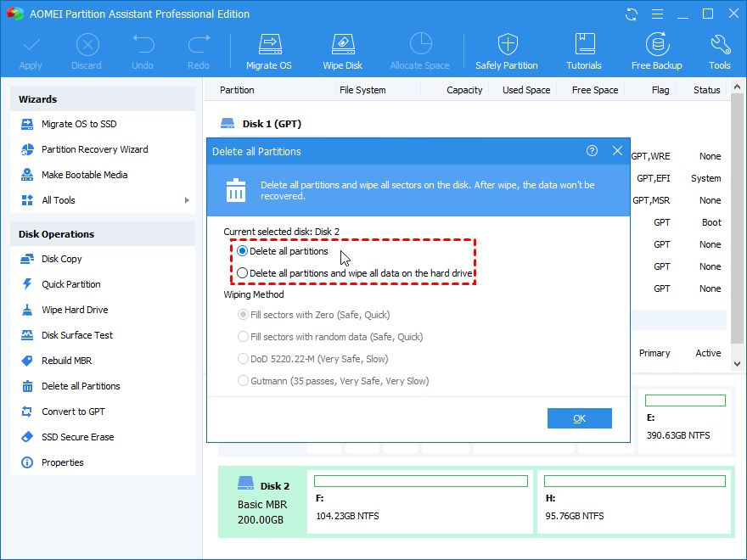Select the E: 390.63GB NTFS partition block
This screenshot has width=747, height=560.
coord(685,421)
